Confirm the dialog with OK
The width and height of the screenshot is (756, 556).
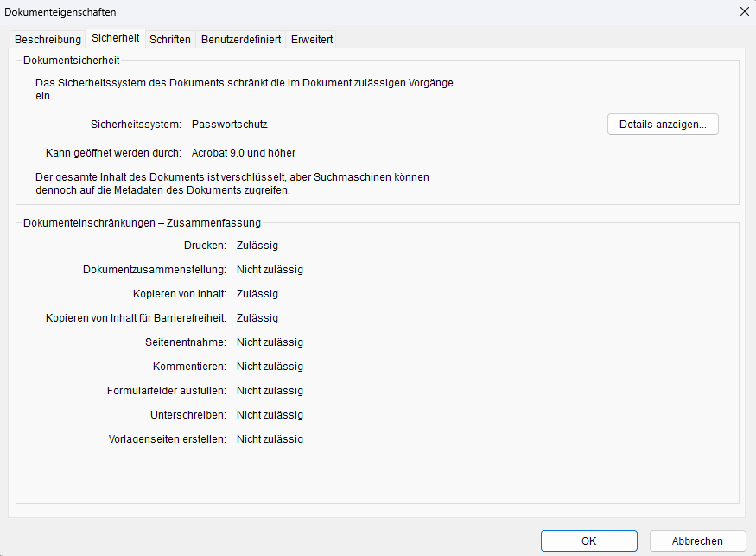point(588,541)
